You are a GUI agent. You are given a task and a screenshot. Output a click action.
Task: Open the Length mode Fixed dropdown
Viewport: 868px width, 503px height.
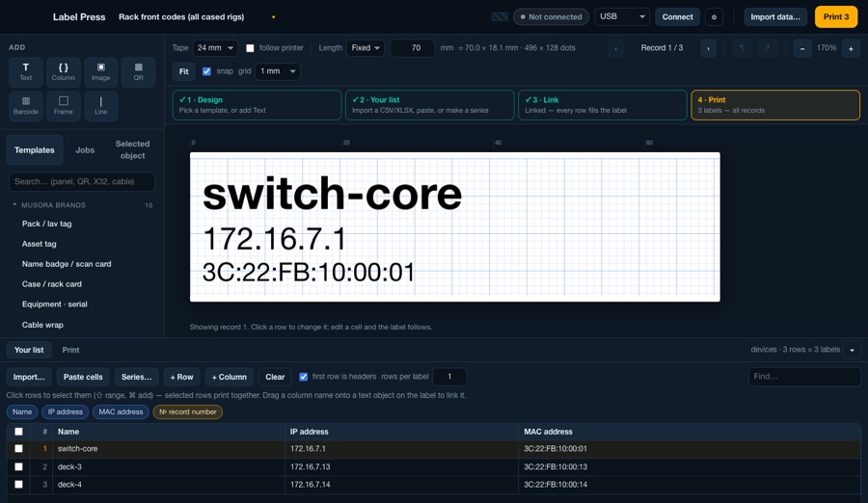click(366, 48)
